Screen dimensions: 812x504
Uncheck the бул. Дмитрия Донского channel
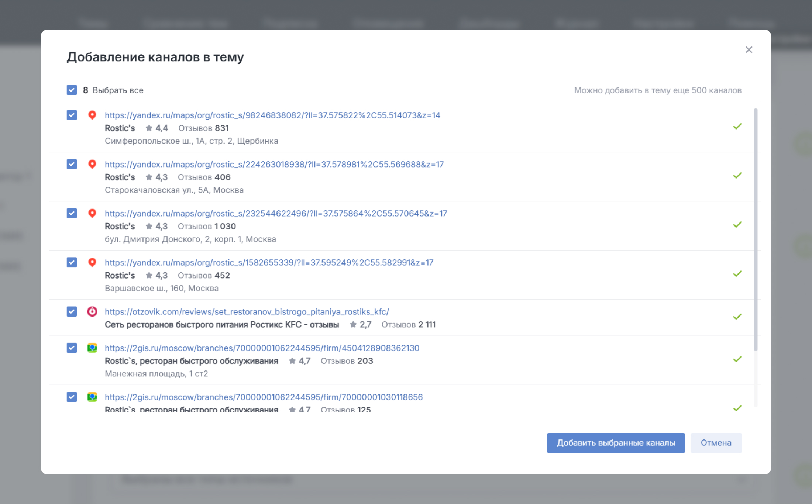(x=72, y=213)
